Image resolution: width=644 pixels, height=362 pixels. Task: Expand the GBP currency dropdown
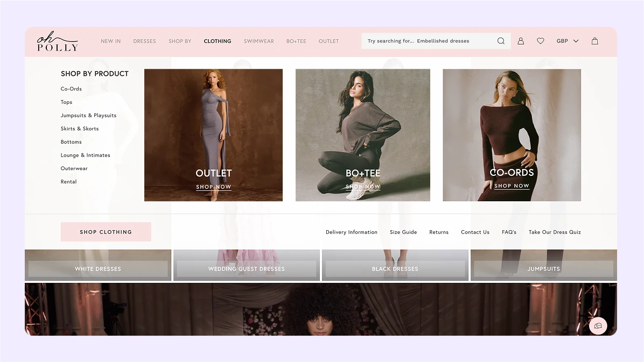click(x=568, y=41)
